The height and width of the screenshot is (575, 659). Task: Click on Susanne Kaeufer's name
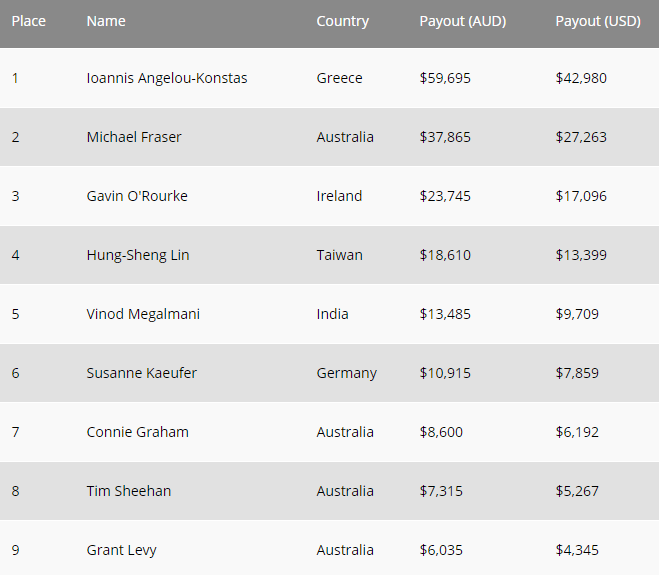[142, 373]
